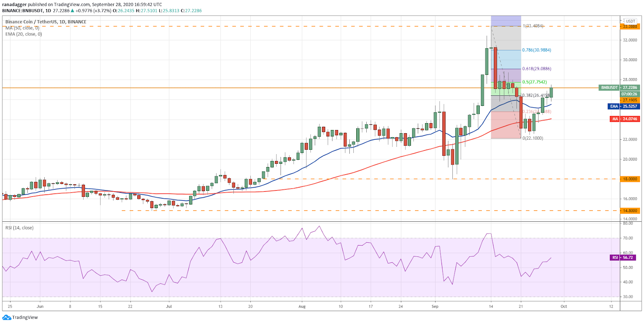Click the red MA 24.0746 value tag

[624, 119]
